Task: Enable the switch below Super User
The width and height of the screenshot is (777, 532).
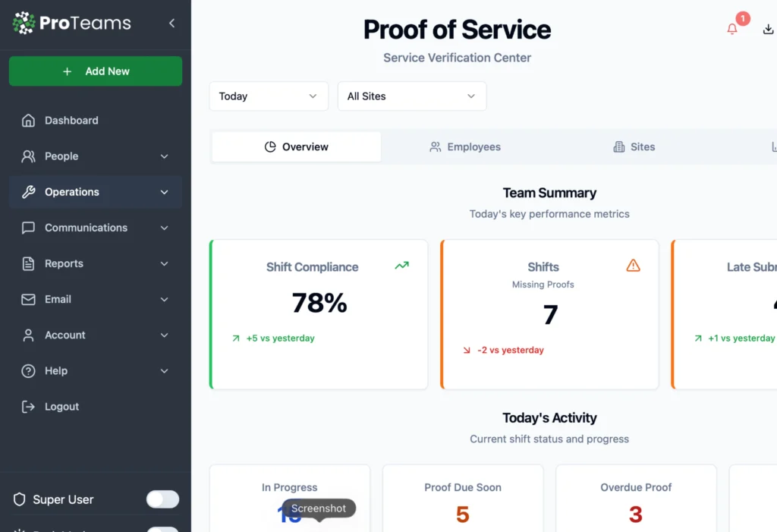Action: coord(162,529)
